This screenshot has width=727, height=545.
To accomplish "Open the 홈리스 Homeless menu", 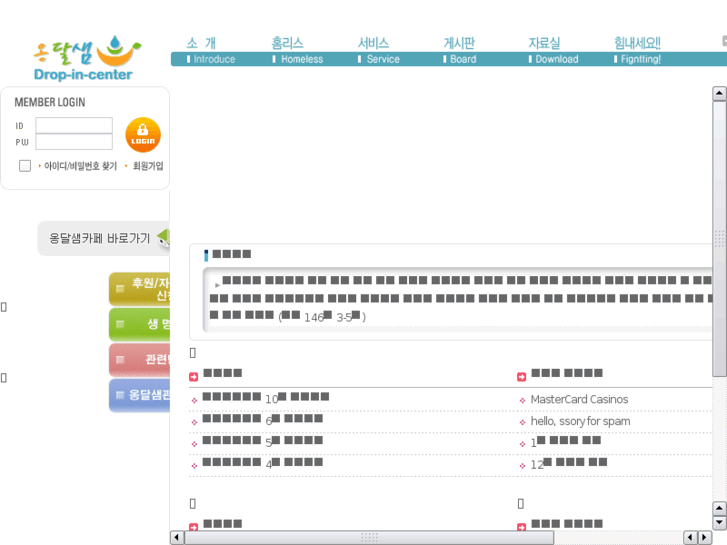I will [x=298, y=51].
